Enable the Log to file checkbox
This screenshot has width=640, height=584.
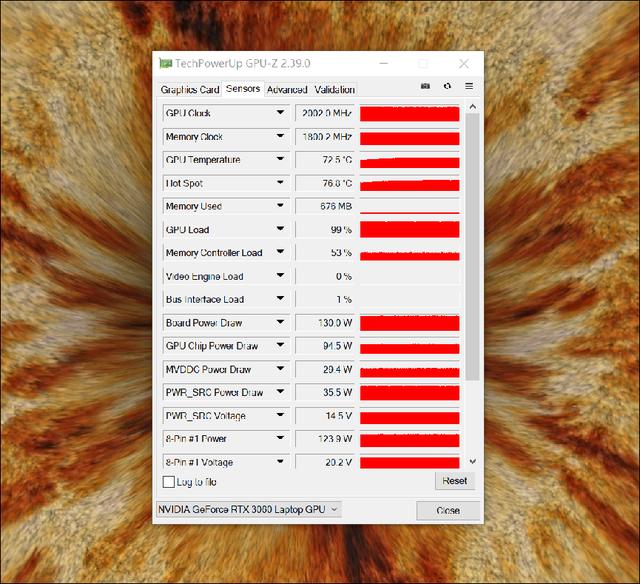click(169, 482)
